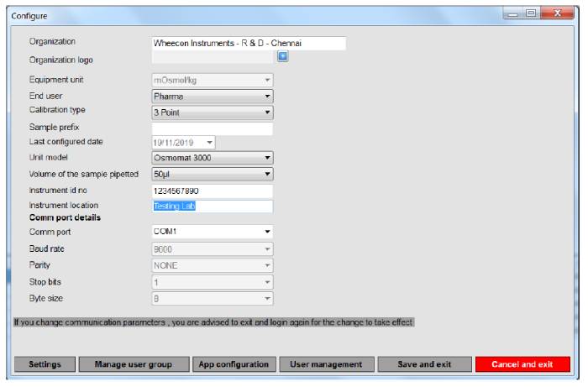Click the Instrument location field
Screen dimensions: 588x387
pos(213,206)
